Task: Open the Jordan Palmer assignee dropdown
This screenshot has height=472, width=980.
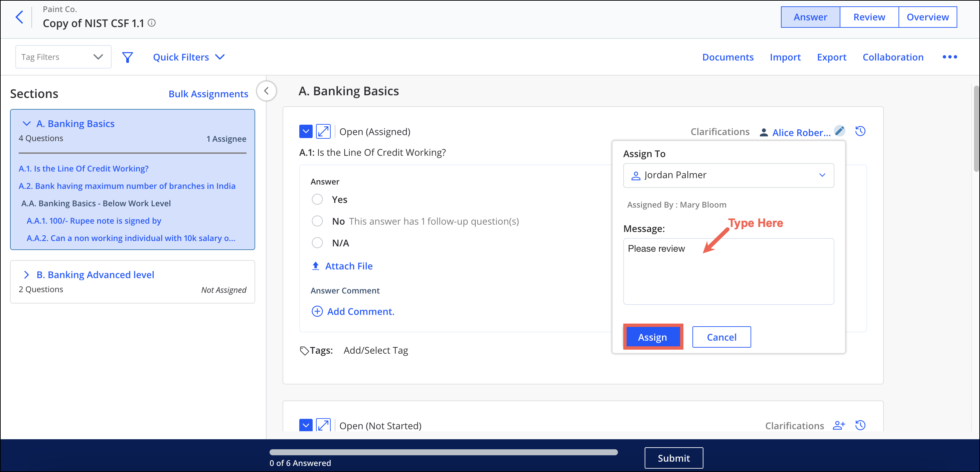Action: (x=728, y=175)
